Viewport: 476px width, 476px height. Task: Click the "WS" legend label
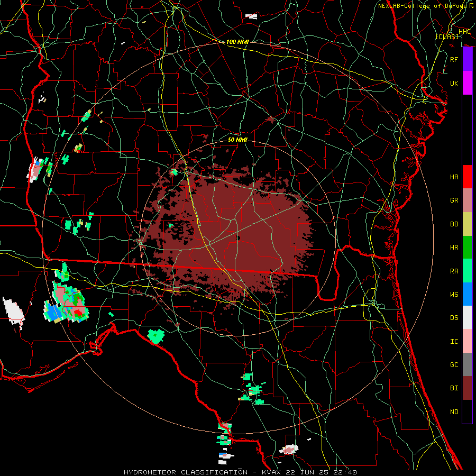click(x=454, y=295)
